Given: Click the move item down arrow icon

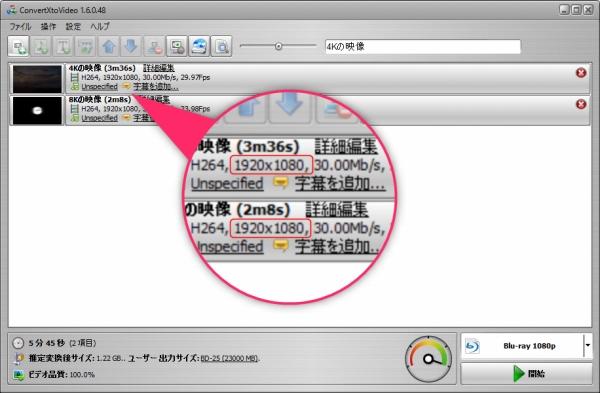Looking at the screenshot, I should click(x=131, y=47).
